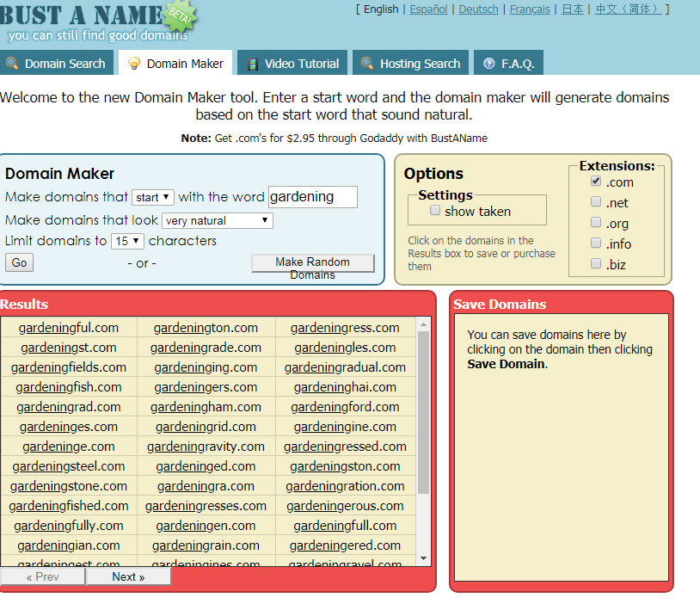Open the character limit dropdown showing 15
The height and width of the screenshot is (610, 700).
(x=127, y=240)
